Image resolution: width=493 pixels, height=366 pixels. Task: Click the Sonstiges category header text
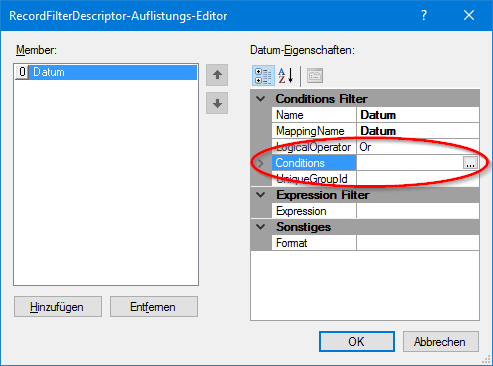point(303,227)
